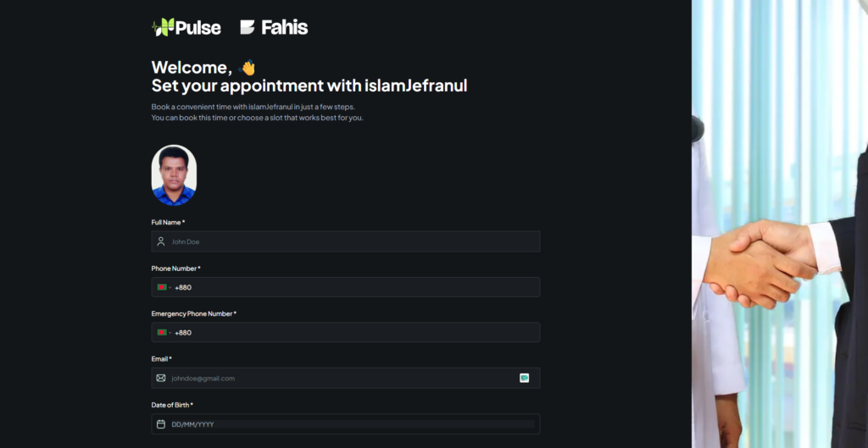Focus the Email input with johndoe@gmail.com placeholder
The height and width of the screenshot is (448, 868).
(x=339, y=378)
